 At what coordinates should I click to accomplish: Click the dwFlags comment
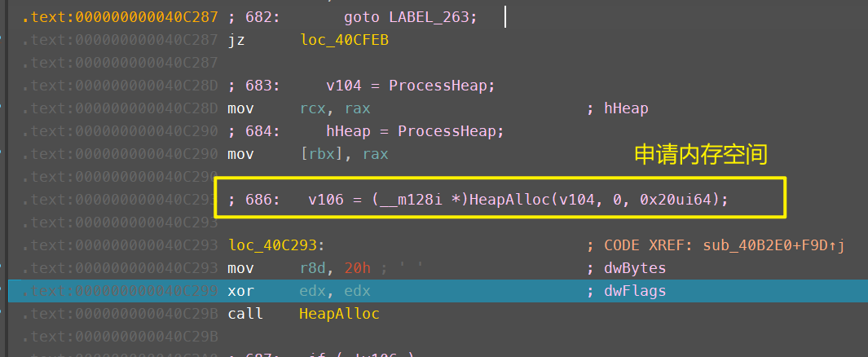[635, 291]
